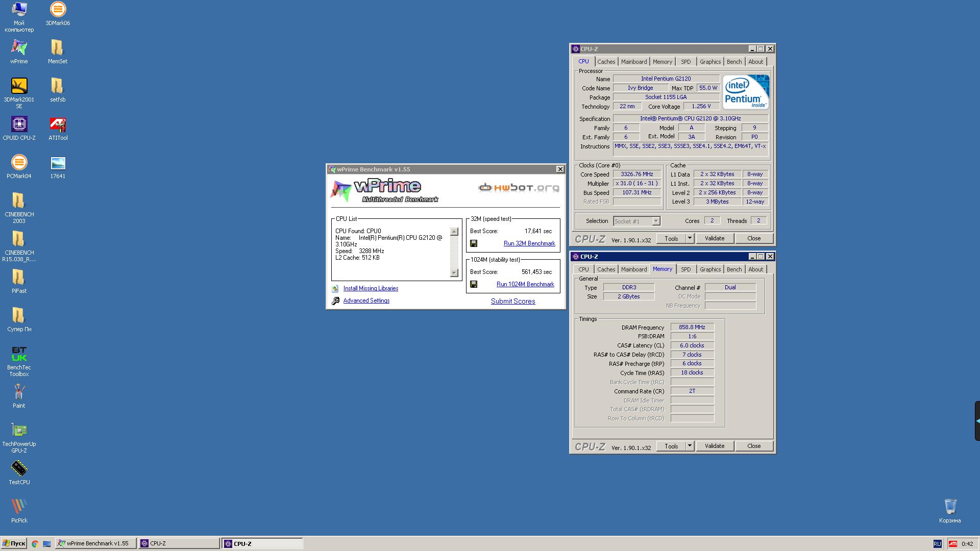Click Close button in bottom CPU-Z window

point(754,446)
